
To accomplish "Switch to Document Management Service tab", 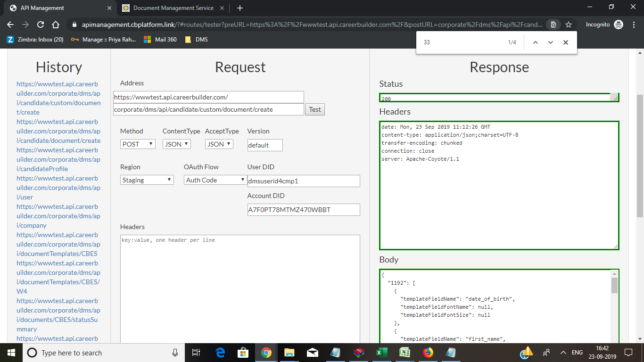I will [x=173, y=8].
